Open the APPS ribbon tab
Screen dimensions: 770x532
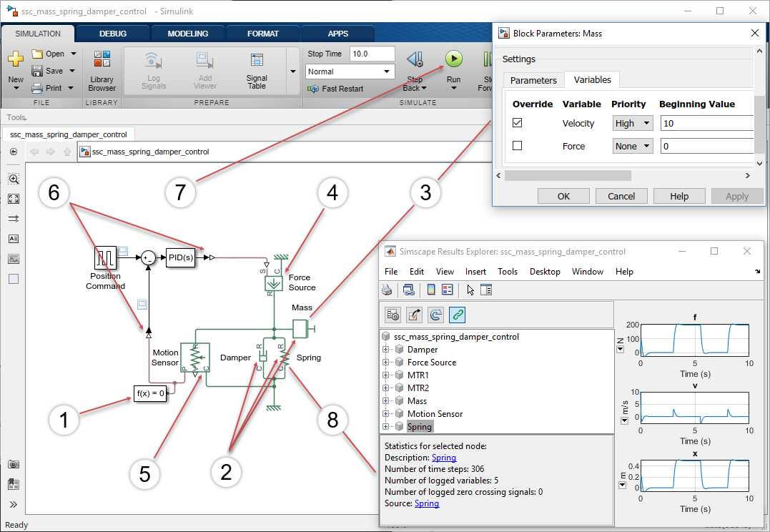click(338, 34)
